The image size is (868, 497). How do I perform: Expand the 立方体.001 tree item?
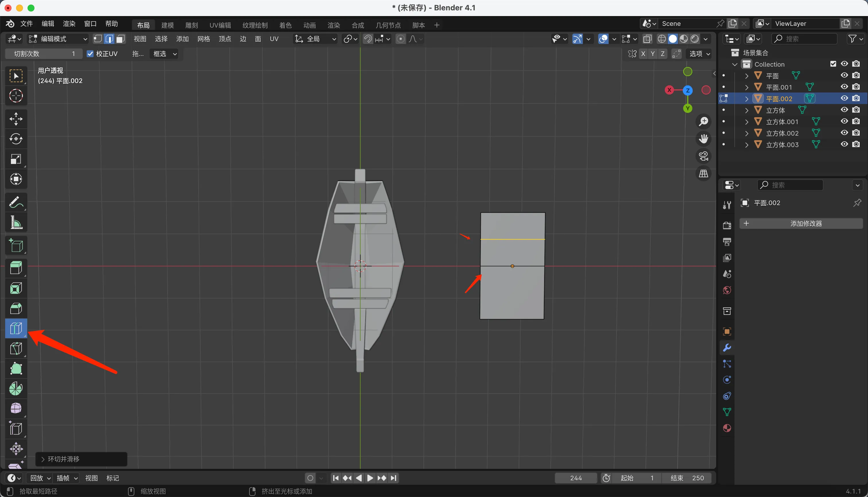(x=747, y=122)
